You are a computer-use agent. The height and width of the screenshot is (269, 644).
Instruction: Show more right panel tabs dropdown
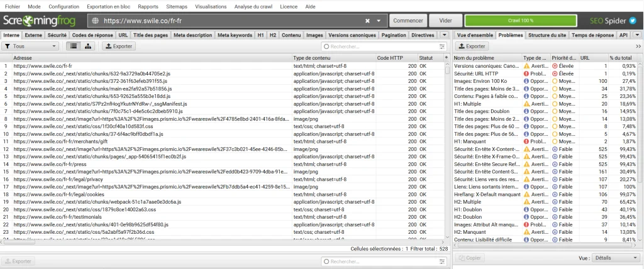[636, 35]
